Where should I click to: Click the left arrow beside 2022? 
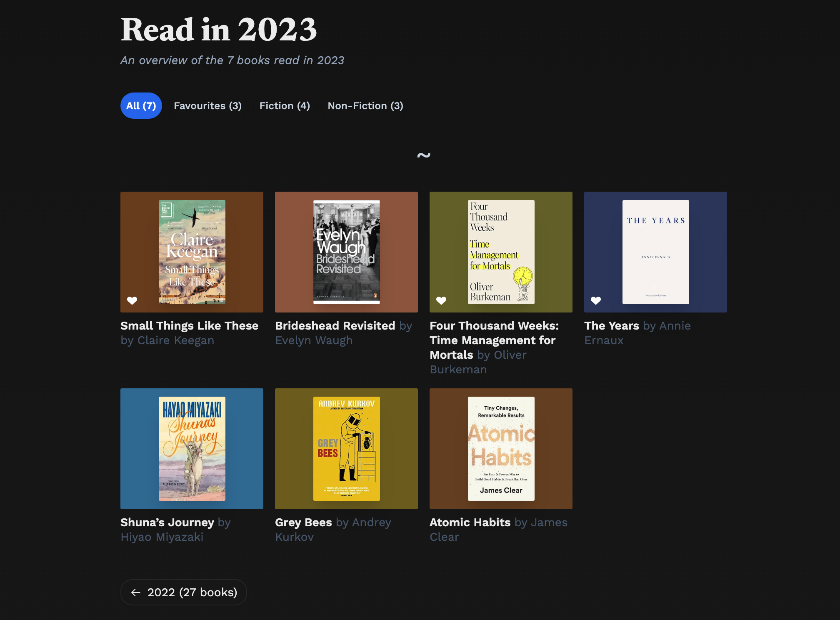pyautogui.click(x=136, y=592)
